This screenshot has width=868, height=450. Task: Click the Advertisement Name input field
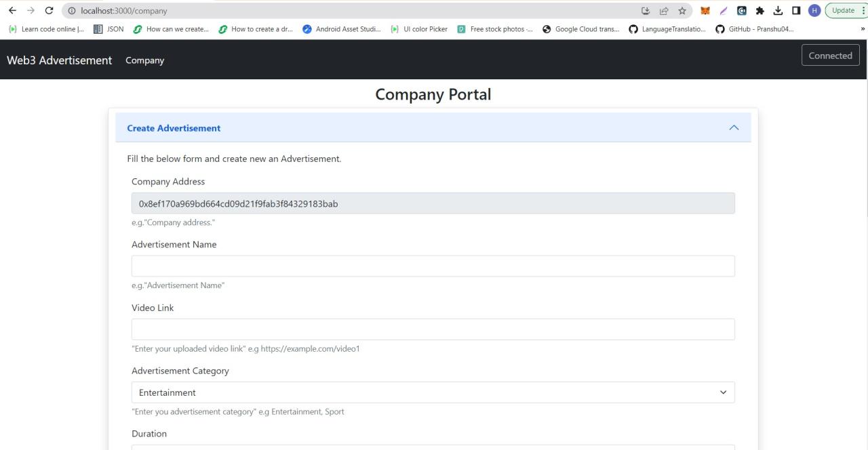coord(433,266)
